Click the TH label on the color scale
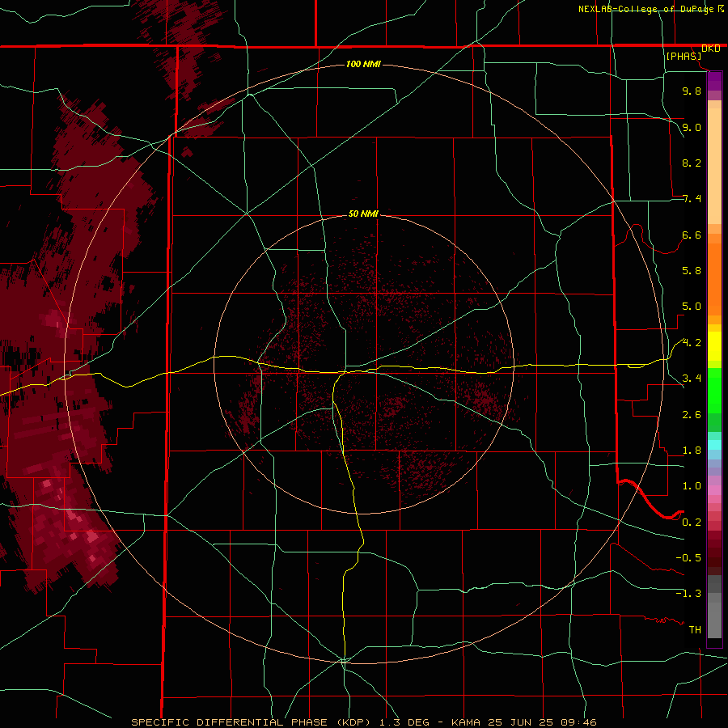Image resolution: width=728 pixels, height=728 pixels. tap(695, 630)
